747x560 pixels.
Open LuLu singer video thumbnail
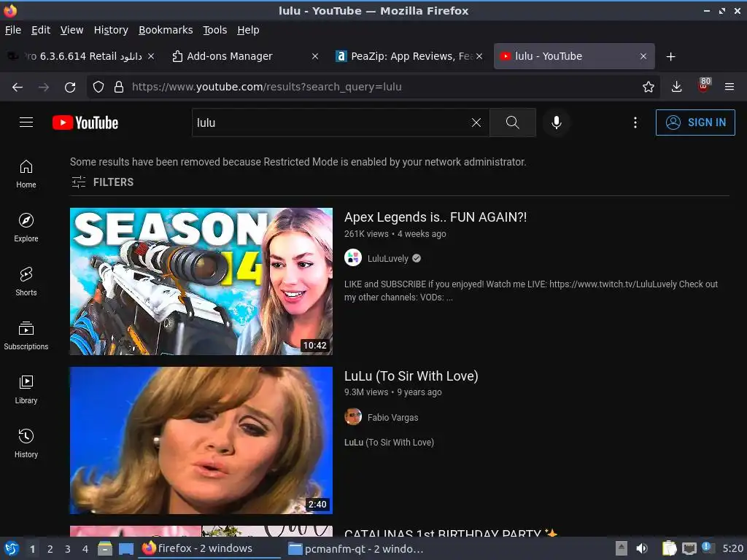(201, 440)
